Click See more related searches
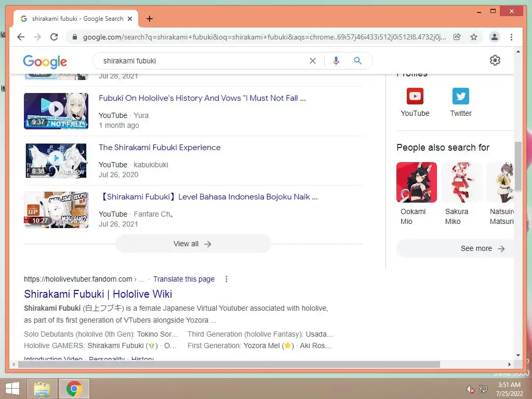Image resolution: width=532 pixels, height=399 pixels. [x=455, y=249]
